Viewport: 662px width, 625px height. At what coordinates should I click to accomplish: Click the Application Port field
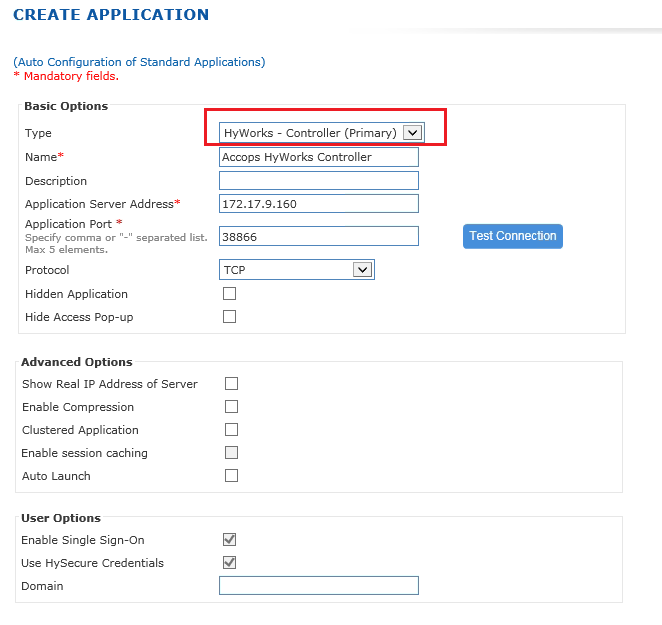coord(319,236)
